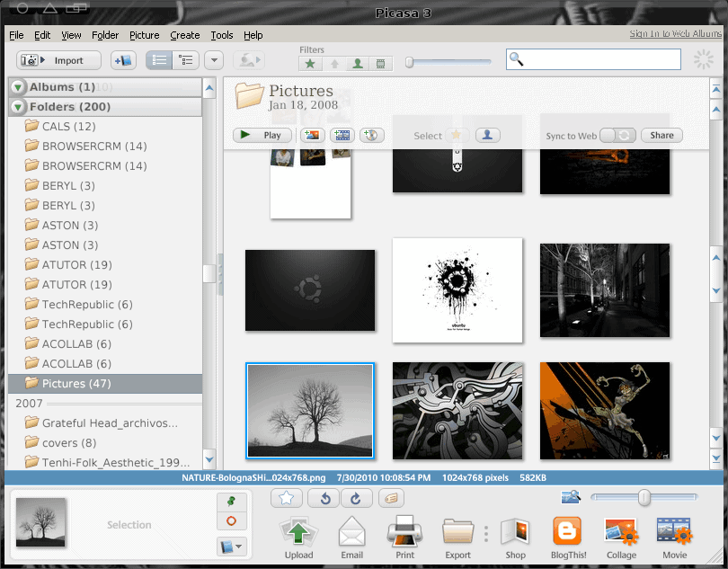The width and height of the screenshot is (728, 569).
Task: Create a photo collage from header icon
Action: pyautogui.click(x=313, y=135)
